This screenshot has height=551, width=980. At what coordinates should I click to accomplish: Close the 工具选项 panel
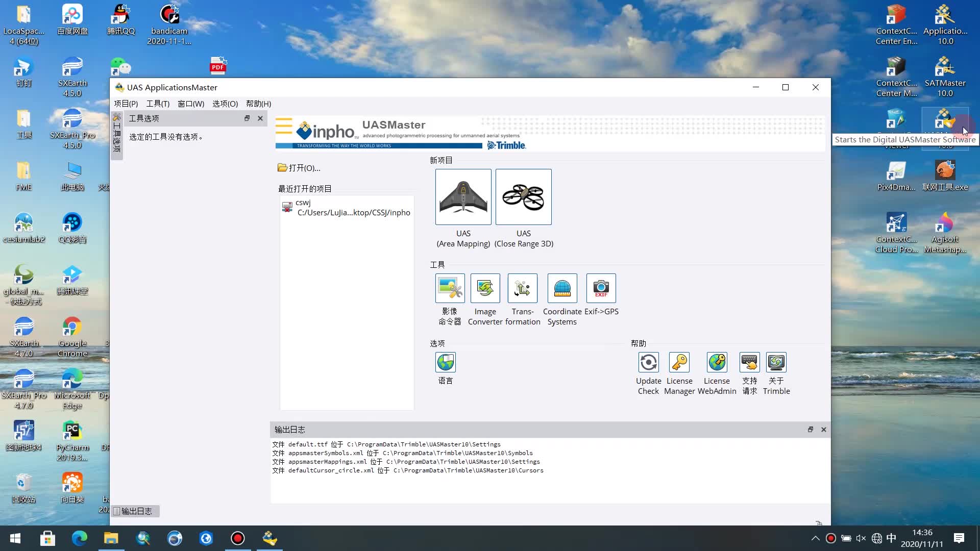tap(260, 118)
